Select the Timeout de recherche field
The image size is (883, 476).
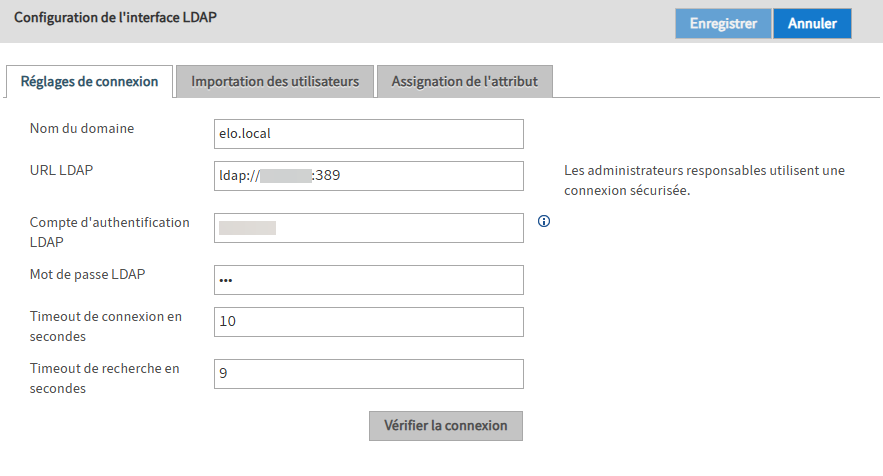coord(369,374)
